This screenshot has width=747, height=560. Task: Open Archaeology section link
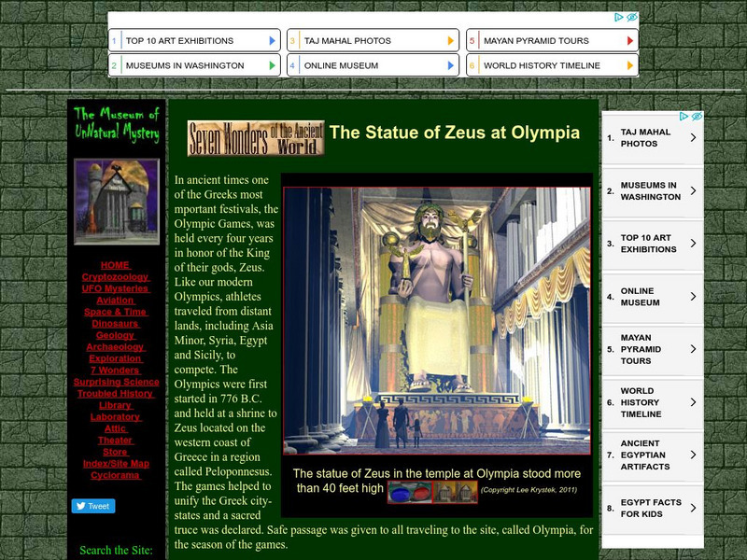[115, 346]
